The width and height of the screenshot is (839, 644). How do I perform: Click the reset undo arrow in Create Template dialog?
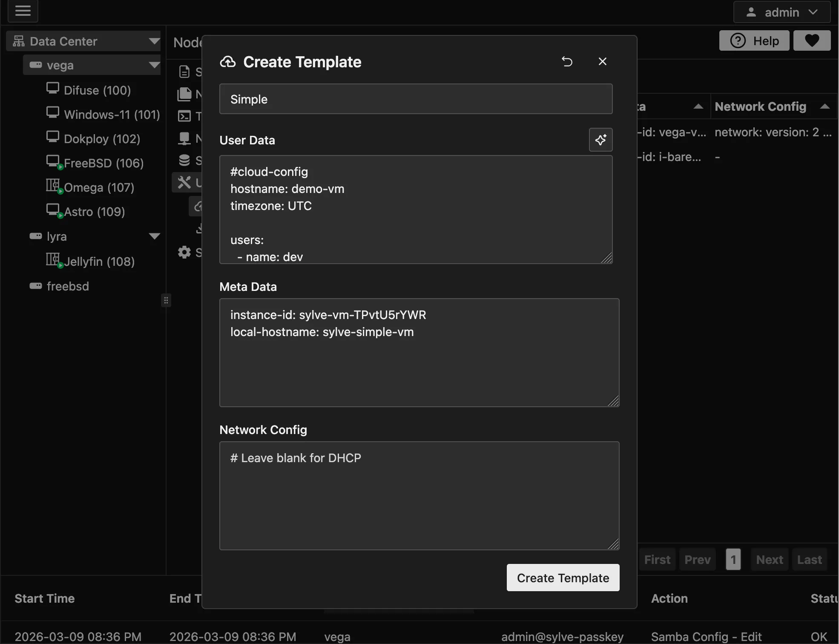pyautogui.click(x=568, y=62)
